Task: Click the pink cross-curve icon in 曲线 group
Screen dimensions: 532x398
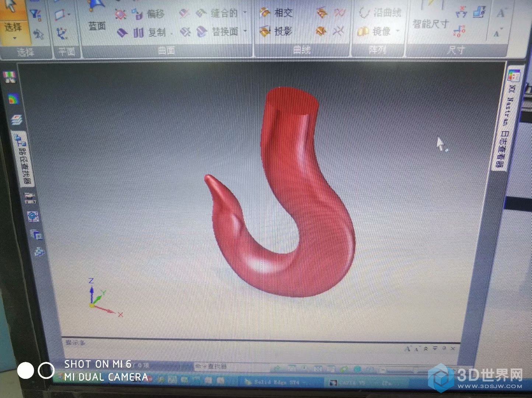Action: tap(339, 13)
